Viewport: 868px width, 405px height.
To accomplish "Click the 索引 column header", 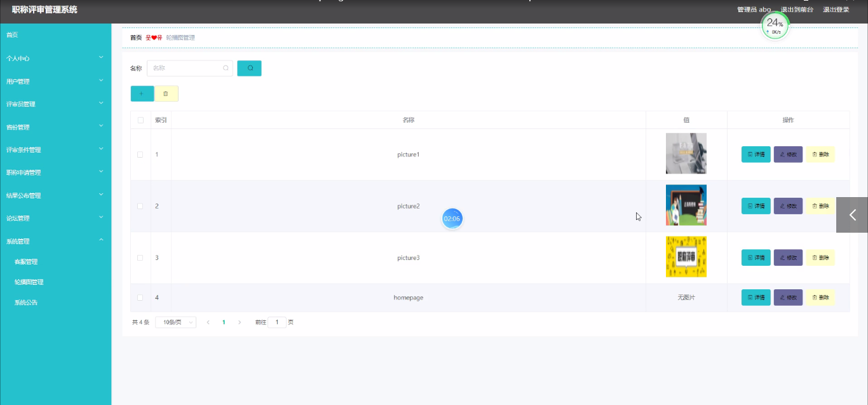I will click(x=161, y=120).
